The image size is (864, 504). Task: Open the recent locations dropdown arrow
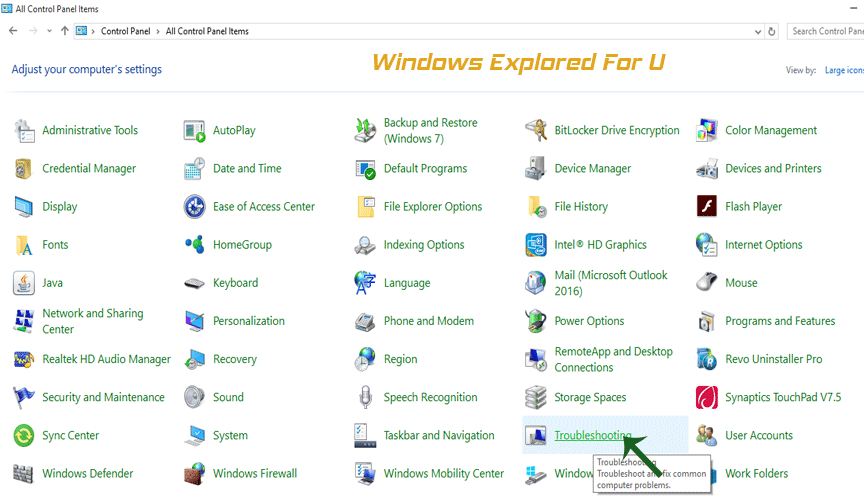(x=50, y=31)
